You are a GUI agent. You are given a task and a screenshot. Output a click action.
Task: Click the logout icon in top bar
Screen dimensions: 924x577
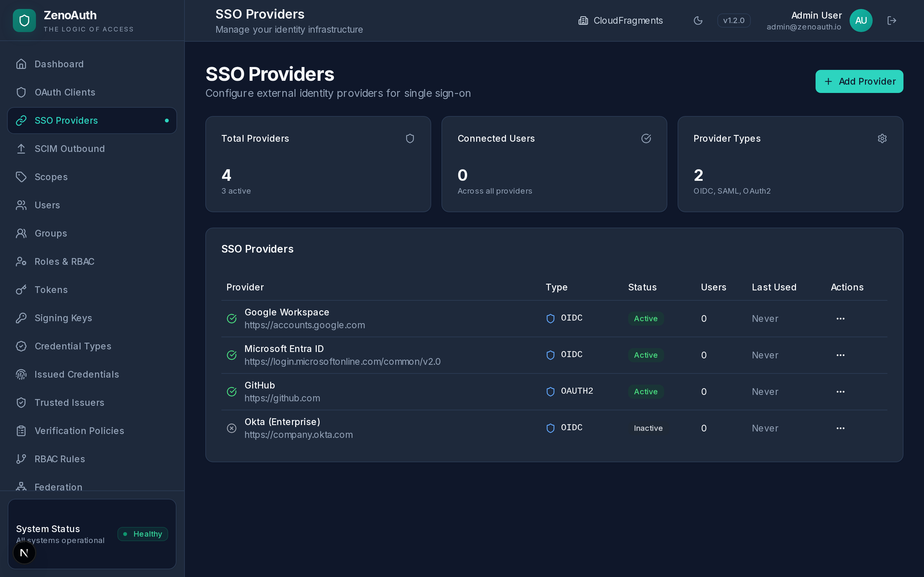click(x=892, y=20)
